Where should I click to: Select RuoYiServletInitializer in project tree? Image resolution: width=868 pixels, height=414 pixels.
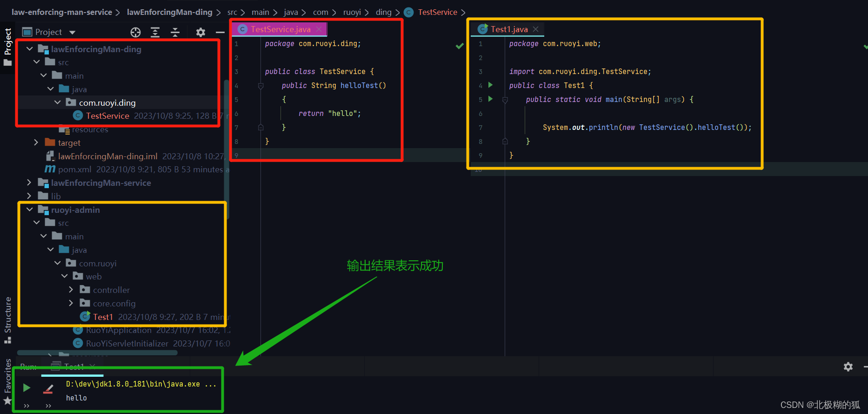(127, 343)
